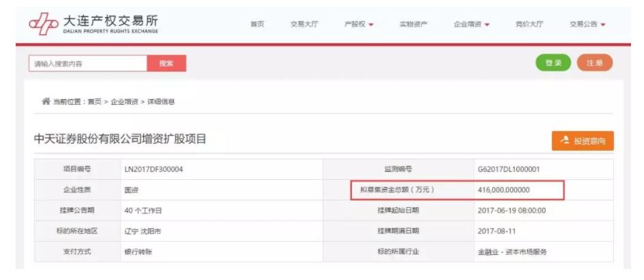Click the 项目编号 label cell
Screen dimensions: 644x280
pos(77,170)
